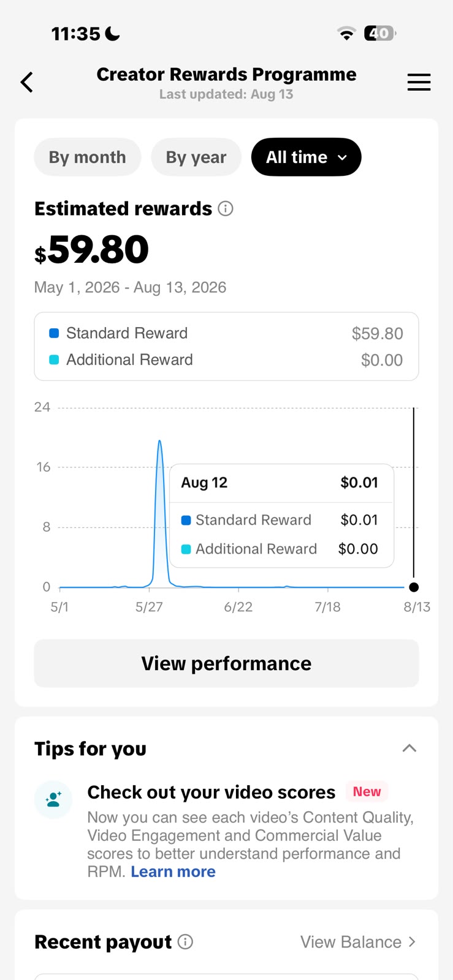Open the All time dropdown

306,157
